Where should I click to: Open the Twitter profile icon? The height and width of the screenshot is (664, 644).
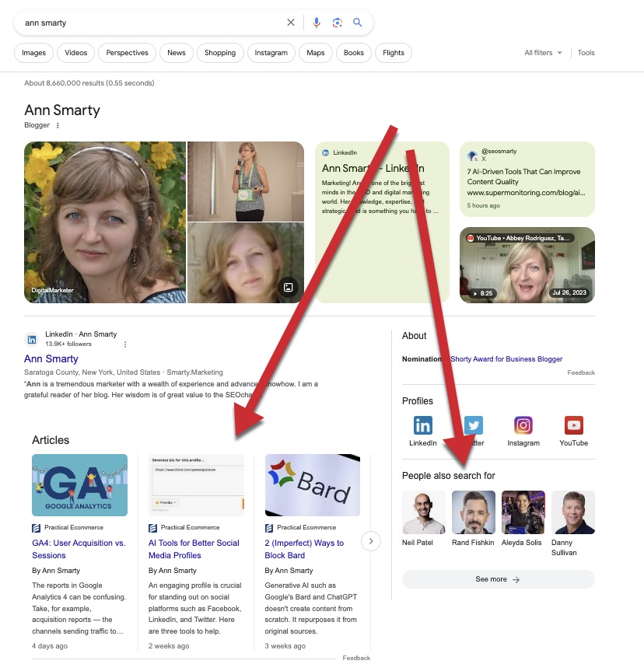(x=473, y=425)
